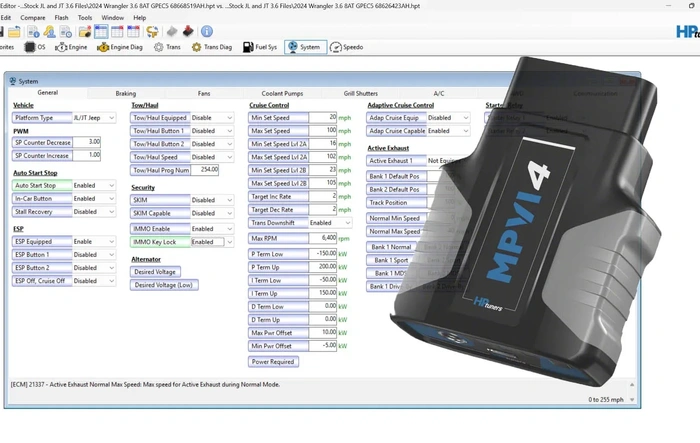Expand the Adap Cruise Equip dropdown
The width and height of the screenshot is (700, 443).
[466, 118]
